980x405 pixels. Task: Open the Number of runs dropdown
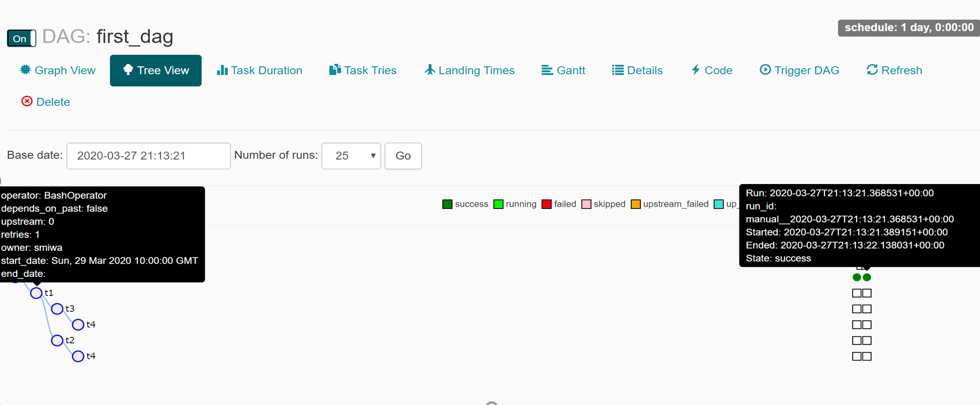coord(351,156)
